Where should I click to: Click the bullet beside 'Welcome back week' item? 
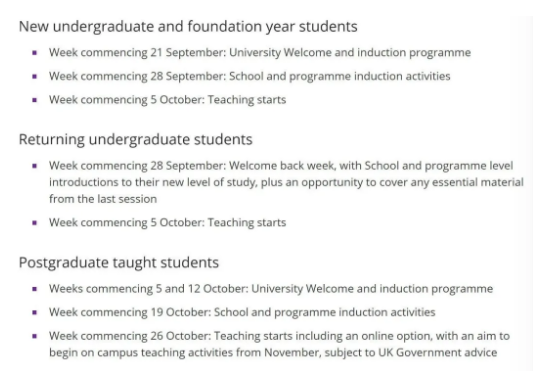pos(34,166)
